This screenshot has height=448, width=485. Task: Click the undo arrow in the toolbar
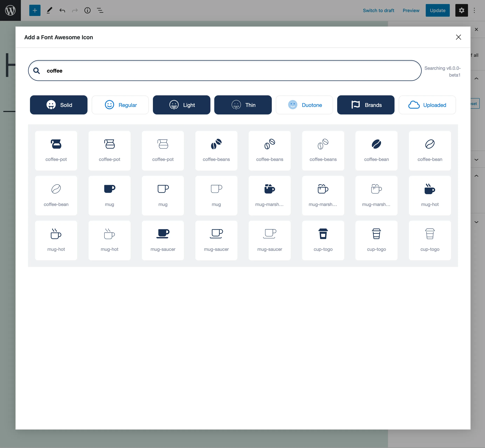tap(62, 10)
